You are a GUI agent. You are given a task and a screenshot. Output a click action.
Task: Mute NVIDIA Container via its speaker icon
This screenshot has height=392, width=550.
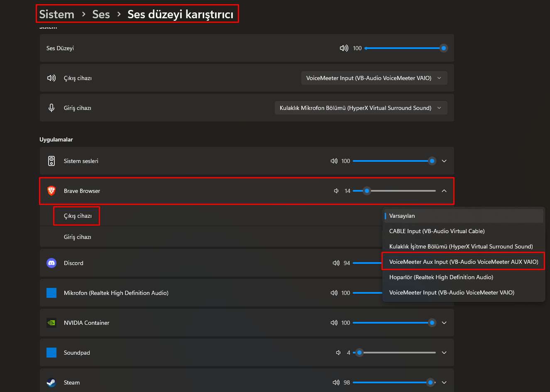pyautogui.click(x=334, y=323)
